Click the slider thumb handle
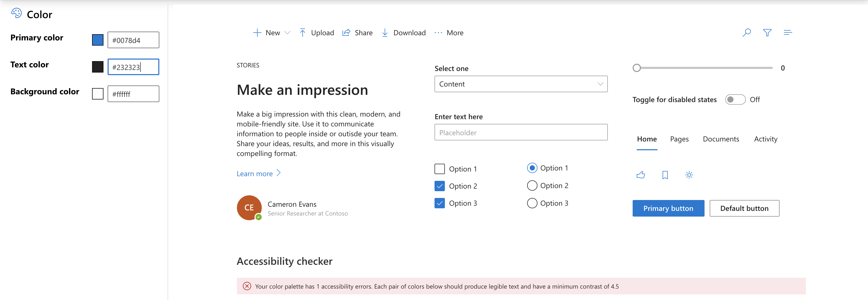This screenshot has width=868, height=300. [637, 68]
